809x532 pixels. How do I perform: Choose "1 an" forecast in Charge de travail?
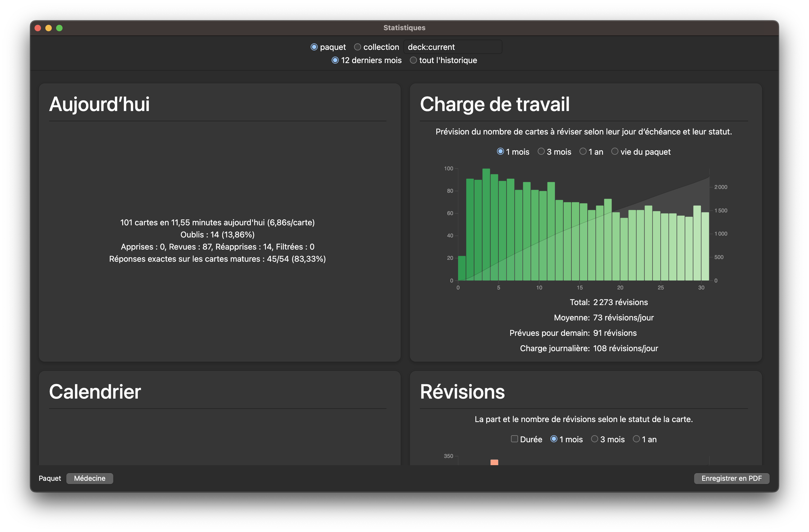(583, 151)
